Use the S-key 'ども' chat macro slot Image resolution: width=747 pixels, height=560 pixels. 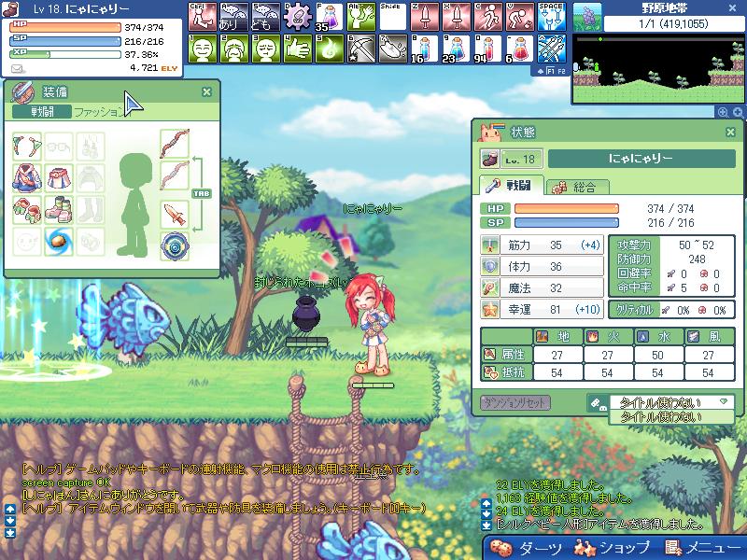click(266, 16)
